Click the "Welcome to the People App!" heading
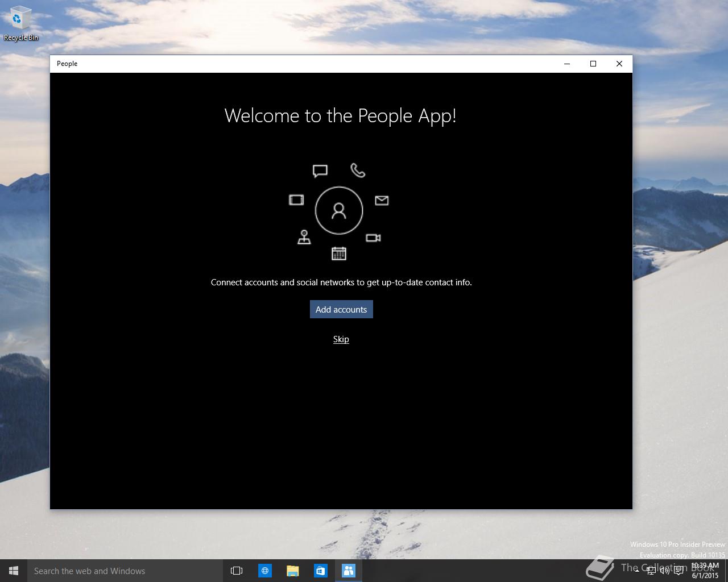The width and height of the screenshot is (728, 582). pyautogui.click(x=341, y=116)
